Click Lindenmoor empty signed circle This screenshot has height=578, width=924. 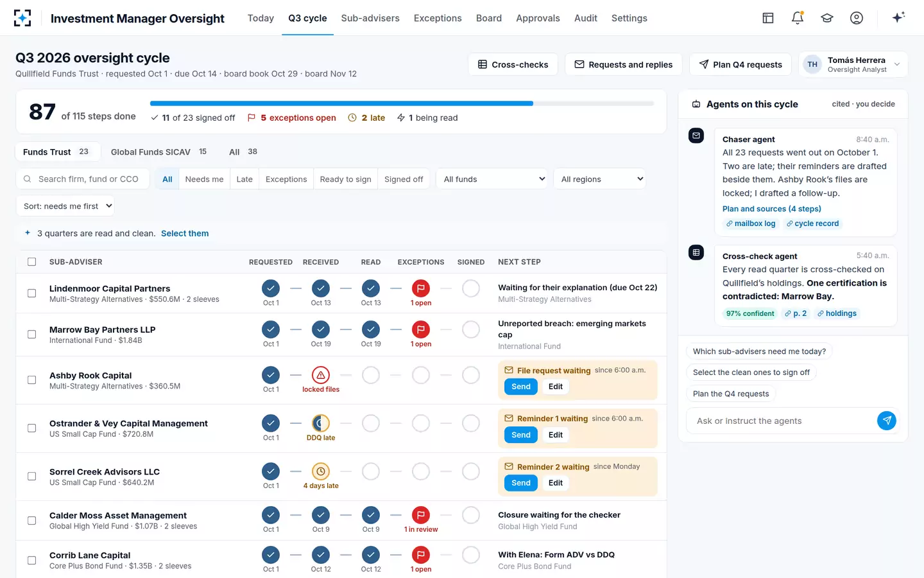click(x=471, y=288)
